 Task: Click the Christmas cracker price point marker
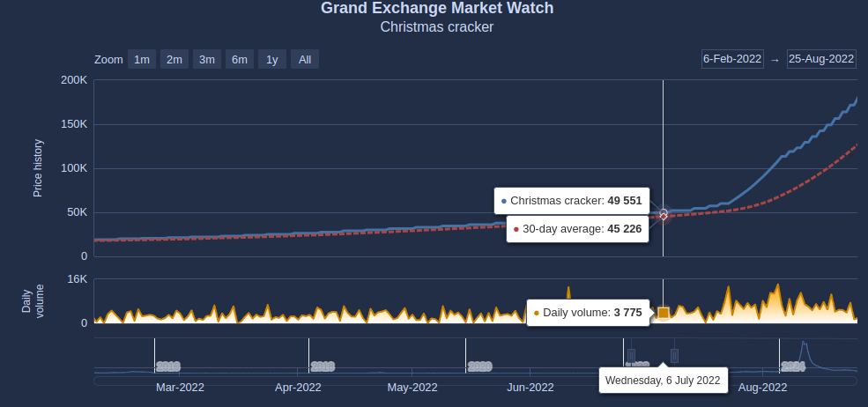664,212
